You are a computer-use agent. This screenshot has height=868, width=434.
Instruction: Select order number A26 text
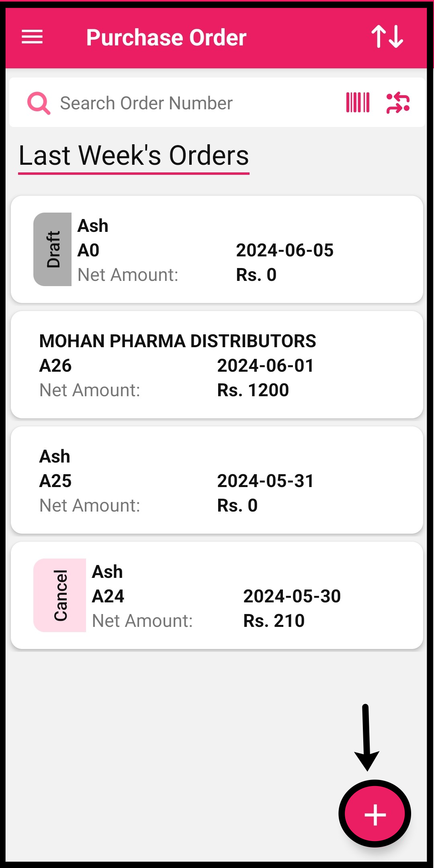tap(55, 366)
